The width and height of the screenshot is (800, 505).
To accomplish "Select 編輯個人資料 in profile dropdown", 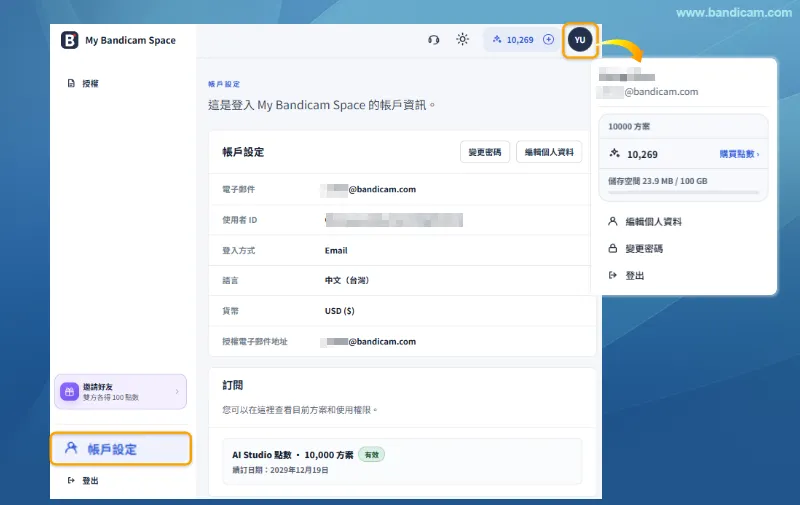I will (654, 221).
